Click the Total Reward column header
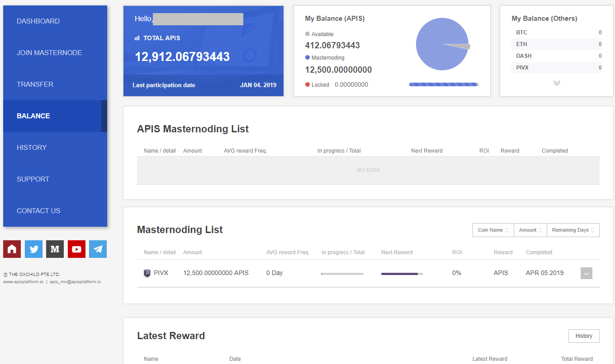This screenshot has width=615, height=364. point(577,359)
